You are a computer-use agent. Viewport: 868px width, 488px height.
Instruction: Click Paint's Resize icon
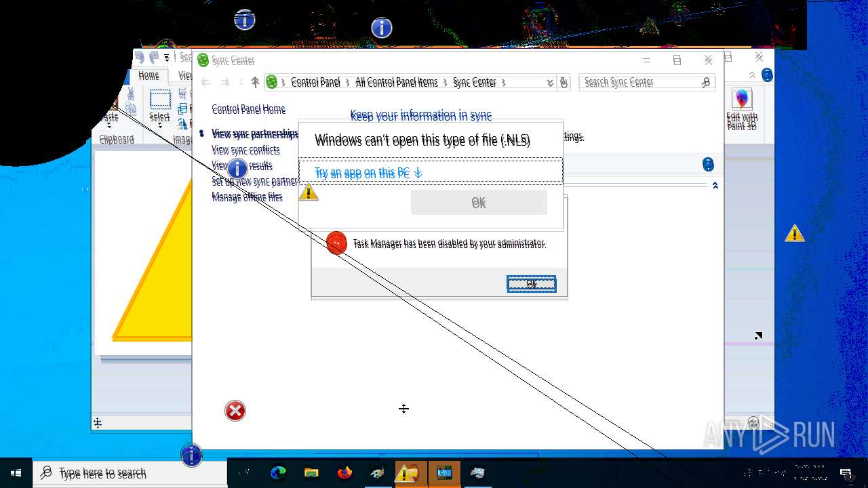click(x=183, y=108)
